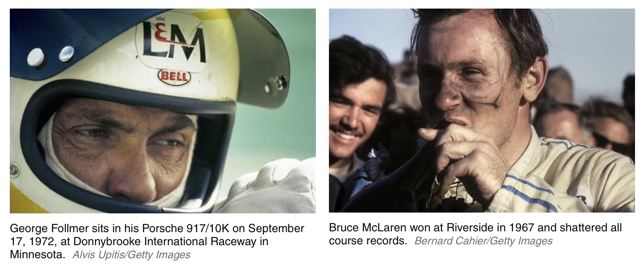Click the Bernard Cahier/Getty Images credit
This screenshot has height=266, width=644.
click(483, 241)
